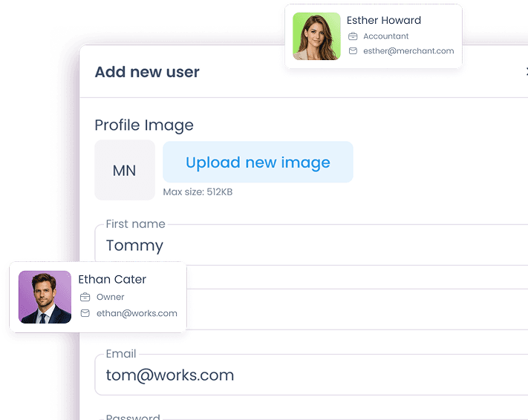Click the Accountant role label
This screenshot has height=420, width=528.
(x=386, y=36)
